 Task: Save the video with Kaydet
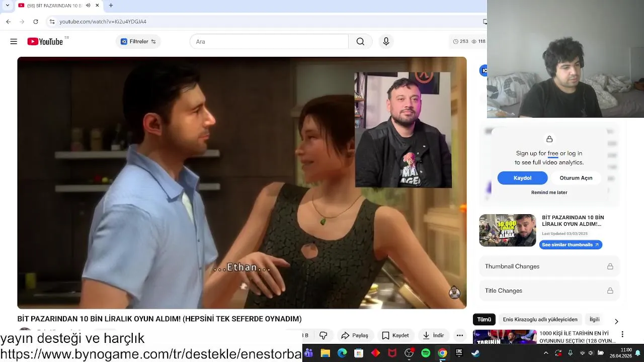pyautogui.click(x=395, y=335)
